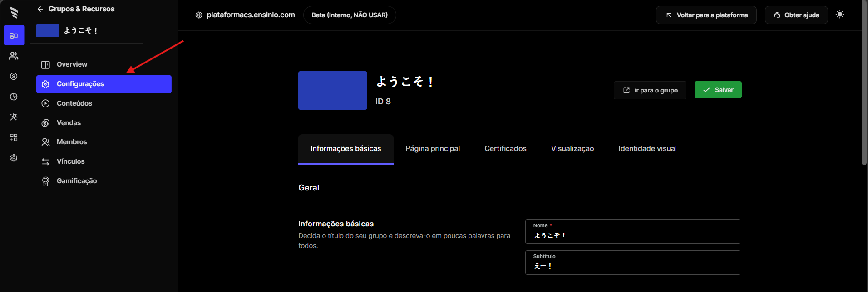Click the green Salvar button
This screenshot has height=292, width=868.
point(718,90)
